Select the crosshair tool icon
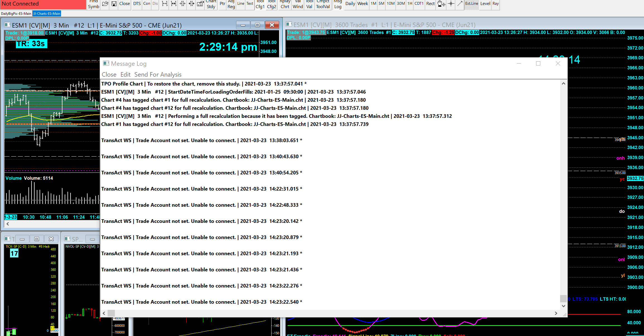 coord(451,4)
